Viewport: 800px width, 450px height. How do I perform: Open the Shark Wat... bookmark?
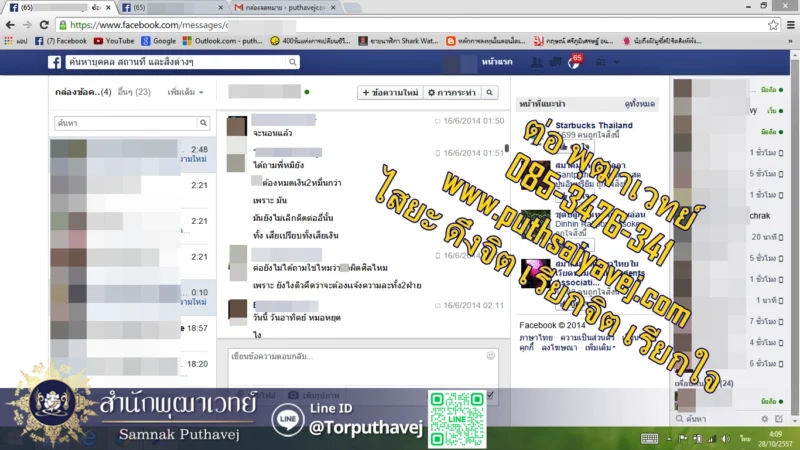click(398, 41)
